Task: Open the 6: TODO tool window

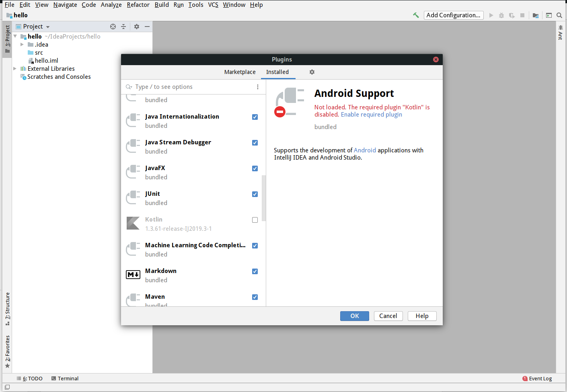Action: (30, 378)
